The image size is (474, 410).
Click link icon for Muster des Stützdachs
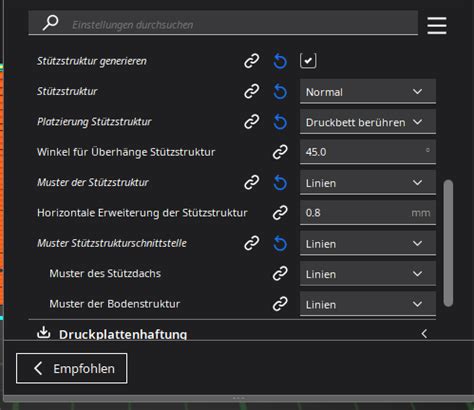tap(280, 273)
